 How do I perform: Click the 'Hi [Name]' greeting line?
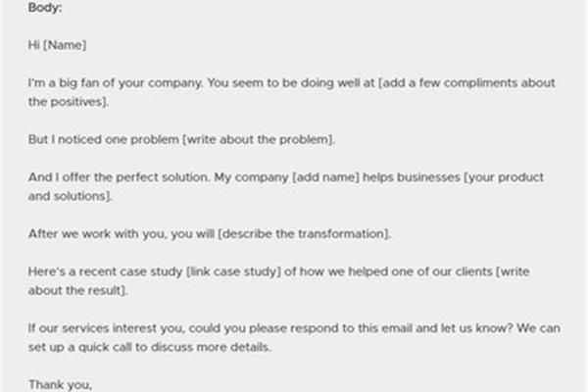[58, 45]
